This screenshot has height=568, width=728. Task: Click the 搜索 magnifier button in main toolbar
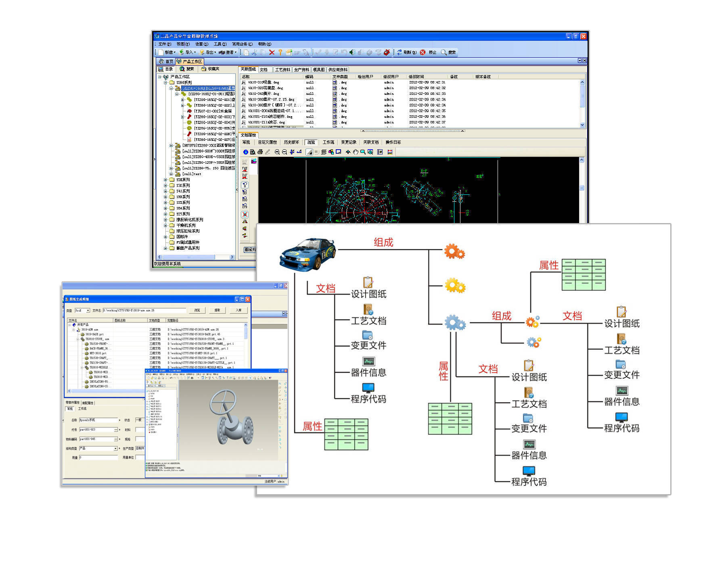pos(448,52)
